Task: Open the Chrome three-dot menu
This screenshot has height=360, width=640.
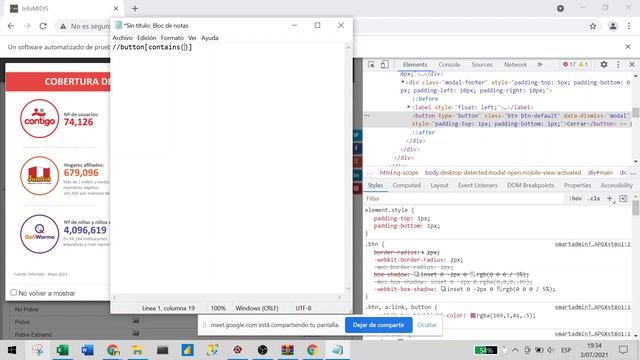Action: point(629,26)
